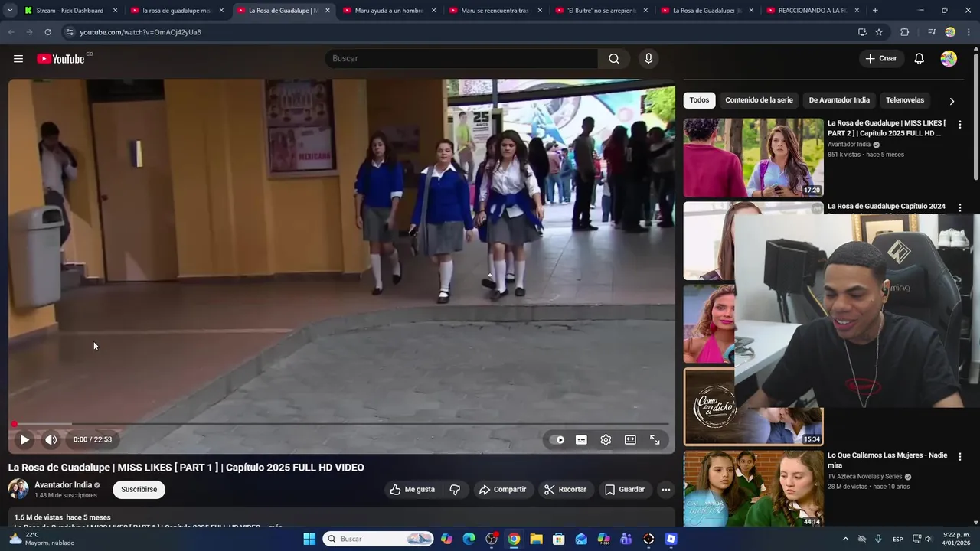Click into the YouTube search field
The width and height of the screenshot is (980, 551).
click(x=461, y=59)
